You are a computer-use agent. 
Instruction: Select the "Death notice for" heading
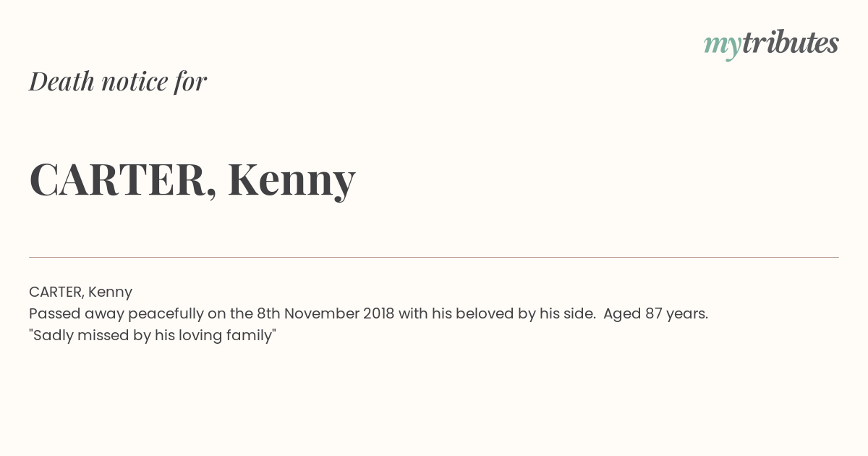point(118,81)
